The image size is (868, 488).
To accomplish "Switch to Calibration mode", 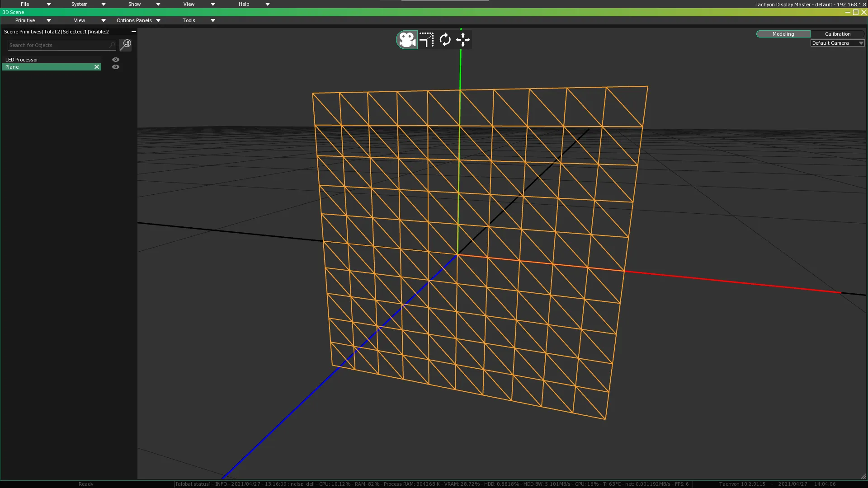I will (x=838, y=34).
